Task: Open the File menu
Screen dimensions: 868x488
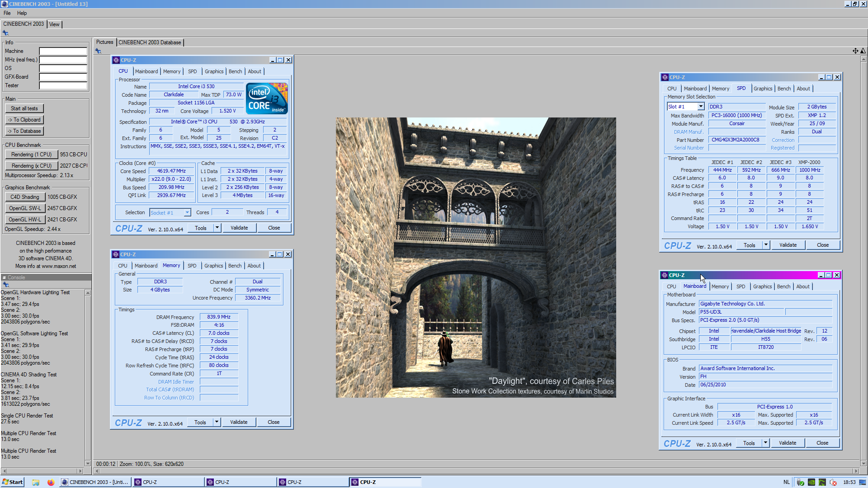Action: pos(7,13)
